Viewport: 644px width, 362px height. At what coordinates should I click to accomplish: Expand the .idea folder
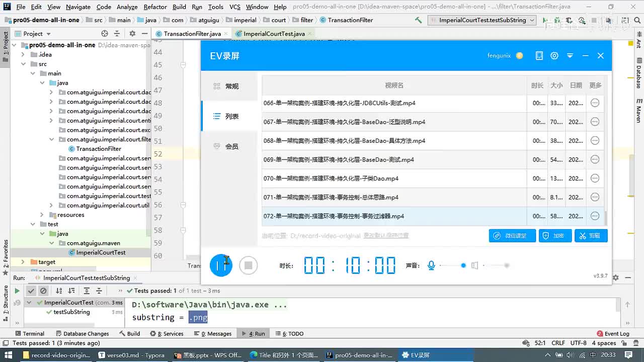coord(23,54)
